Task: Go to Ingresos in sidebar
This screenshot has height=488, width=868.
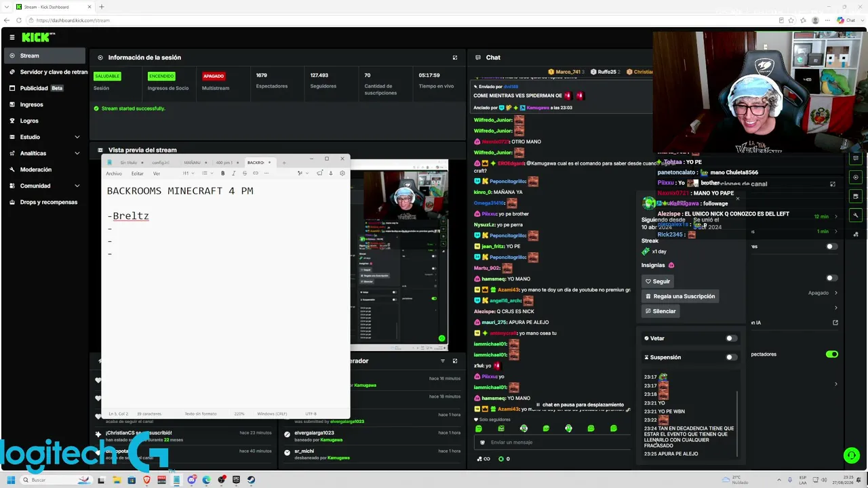Action: [x=43, y=104]
